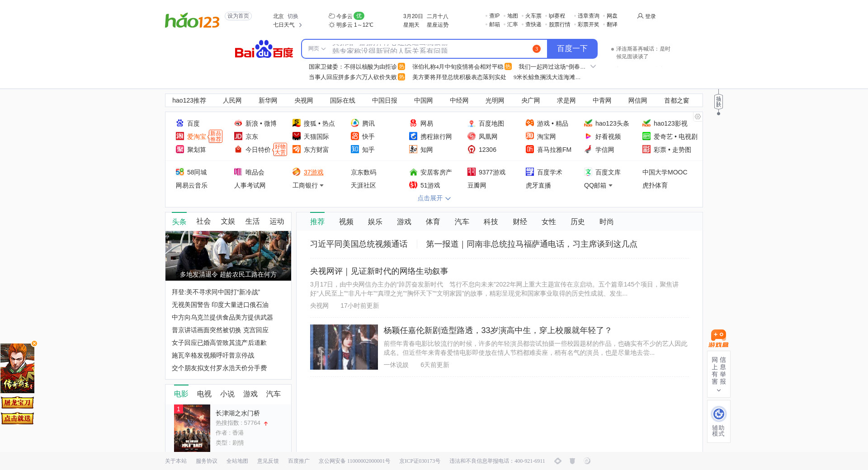Expand more sites with 点击展开
Screen dimensions: 868x470
pos(434,198)
